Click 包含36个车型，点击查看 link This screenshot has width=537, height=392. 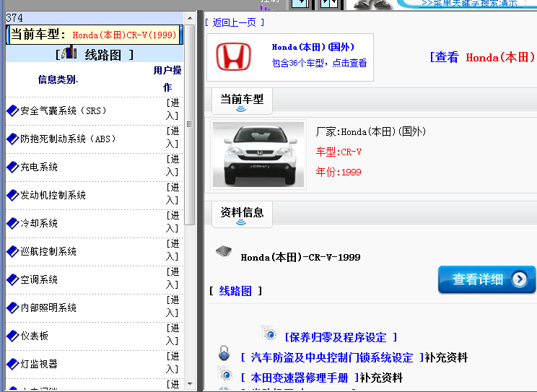(319, 63)
